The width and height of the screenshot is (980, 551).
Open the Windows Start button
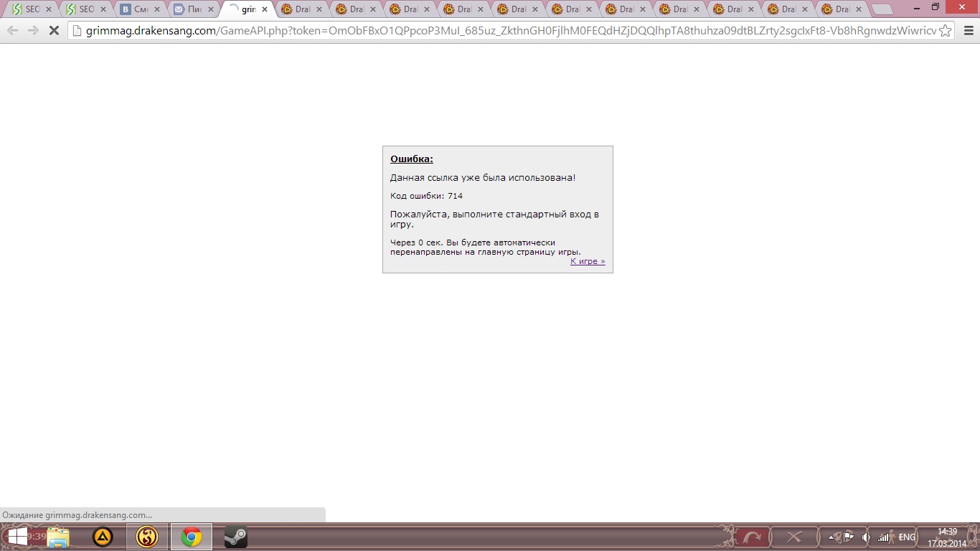(17, 537)
